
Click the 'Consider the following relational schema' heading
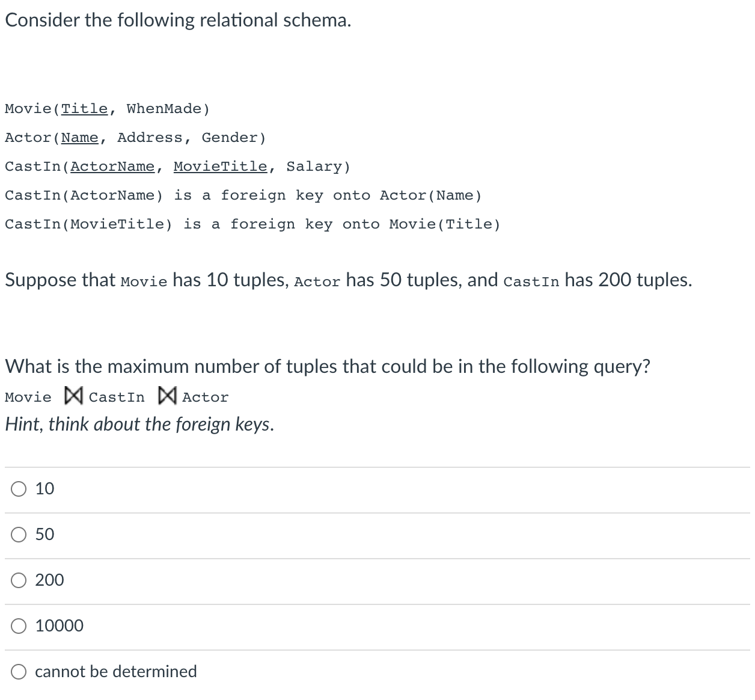(178, 20)
